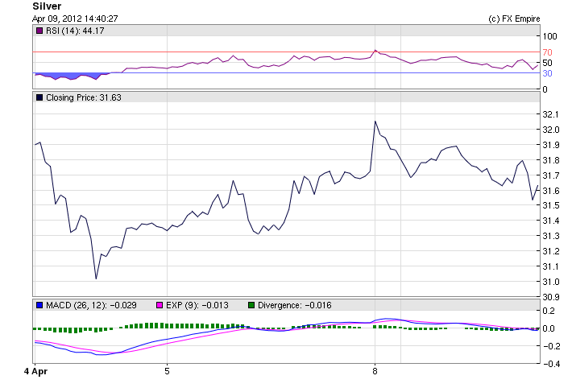Click the RSI axis value '50'
Image resolution: width=572 pixels, height=392 pixels.
click(x=548, y=63)
